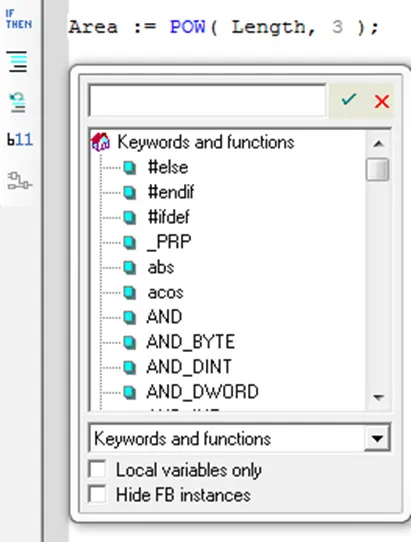This screenshot has height=542, width=411.
Task: Click cyan cube icon next to AND_DINT
Action: click(x=129, y=367)
